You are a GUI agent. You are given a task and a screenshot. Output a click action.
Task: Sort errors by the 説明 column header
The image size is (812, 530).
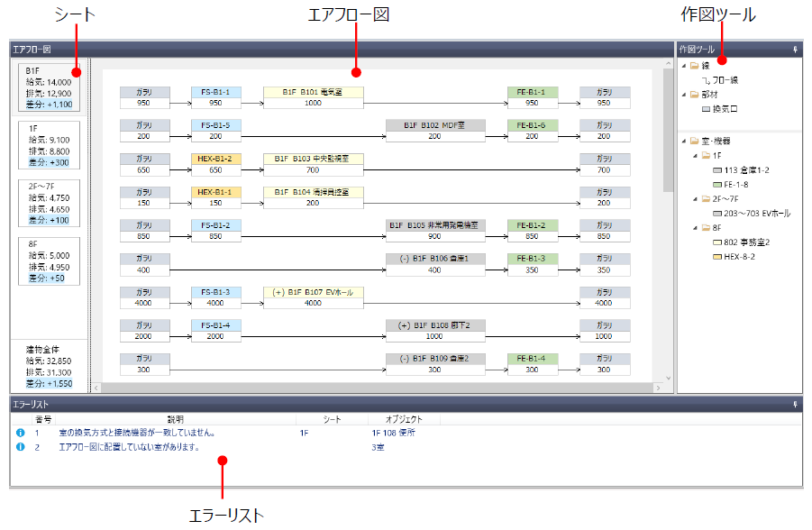point(175,419)
